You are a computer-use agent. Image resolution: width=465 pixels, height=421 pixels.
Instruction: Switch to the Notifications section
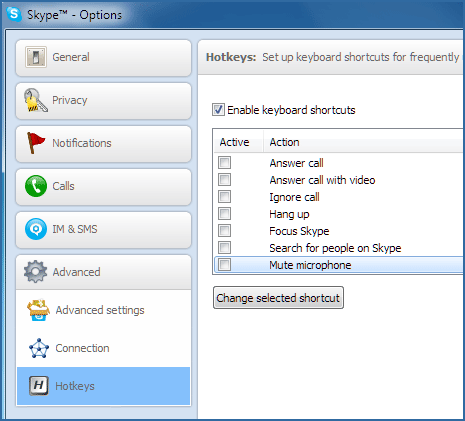click(103, 143)
